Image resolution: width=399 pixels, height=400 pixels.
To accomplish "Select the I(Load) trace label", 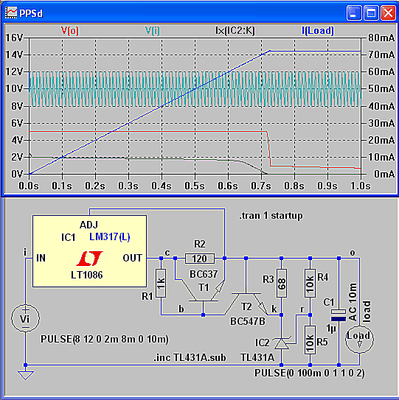I will [317, 31].
